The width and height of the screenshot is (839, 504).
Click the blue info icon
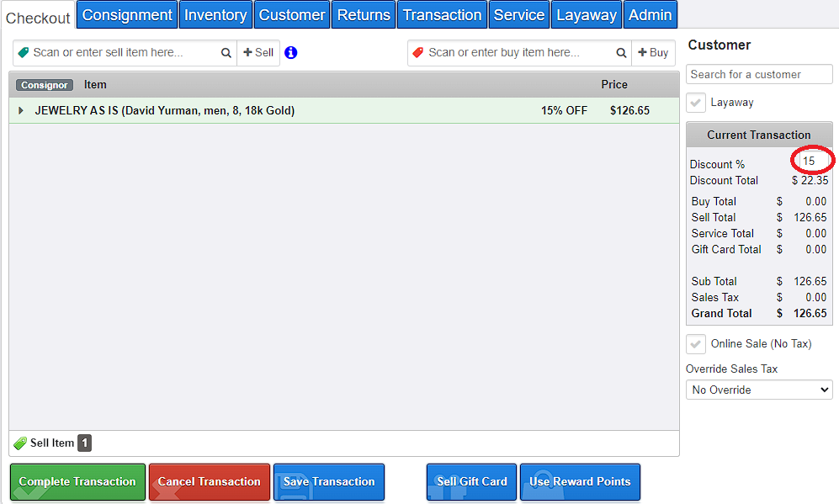point(290,52)
